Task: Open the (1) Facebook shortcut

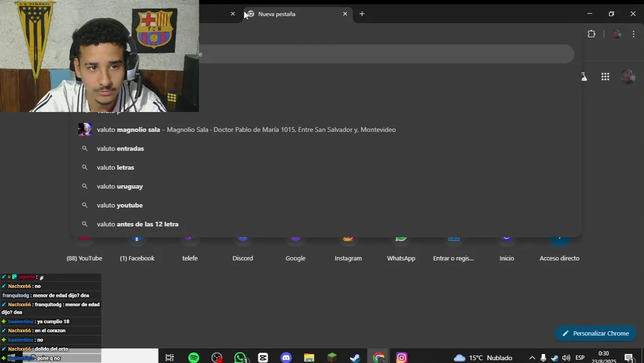Action: 137,250
